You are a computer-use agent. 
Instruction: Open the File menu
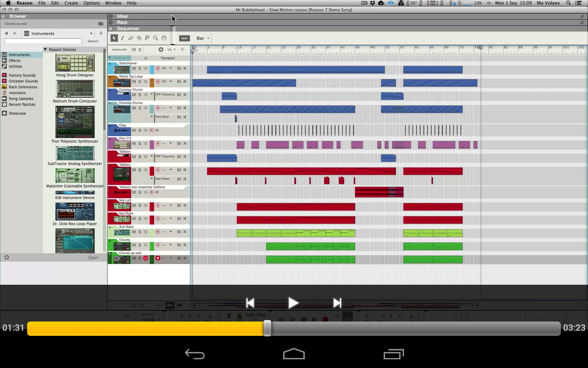pyautogui.click(x=42, y=3)
